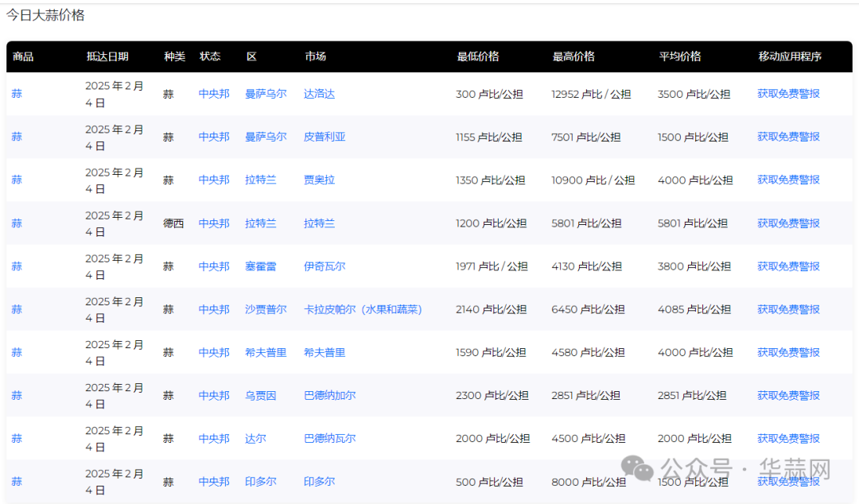Open 卡拉皮帕尔（水果和蔬菜）market link
859x504 pixels.
pyautogui.click(x=363, y=309)
